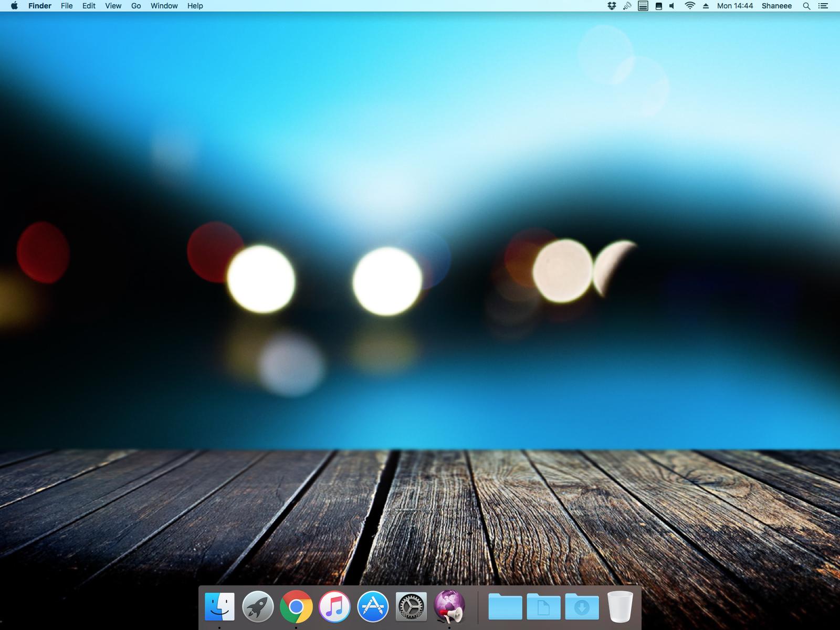Click the Mon 14:44 clock
Image resolution: width=840 pixels, height=630 pixels.
(735, 6)
